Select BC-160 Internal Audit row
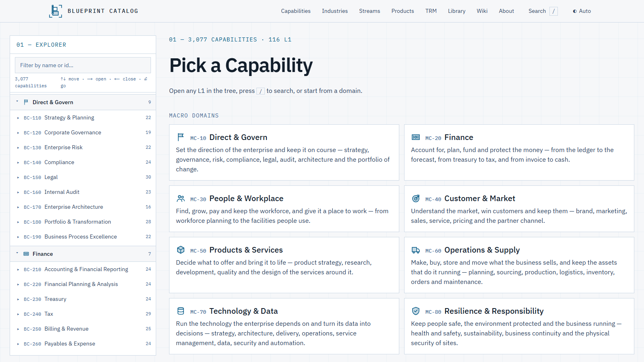 [83, 192]
